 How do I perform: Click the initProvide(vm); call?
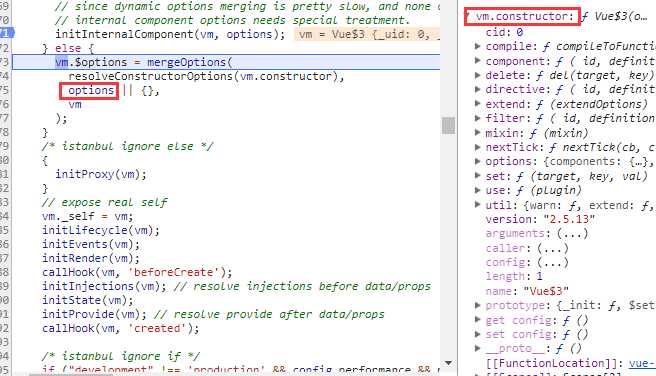(x=94, y=314)
